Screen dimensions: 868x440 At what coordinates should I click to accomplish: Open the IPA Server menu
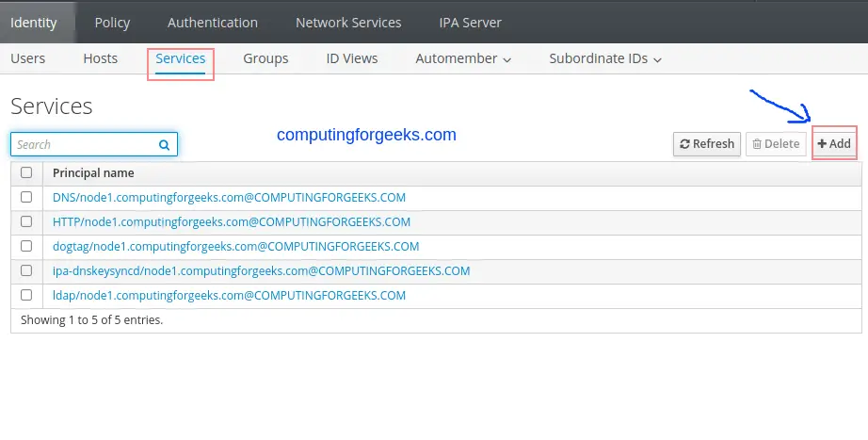pos(470,23)
